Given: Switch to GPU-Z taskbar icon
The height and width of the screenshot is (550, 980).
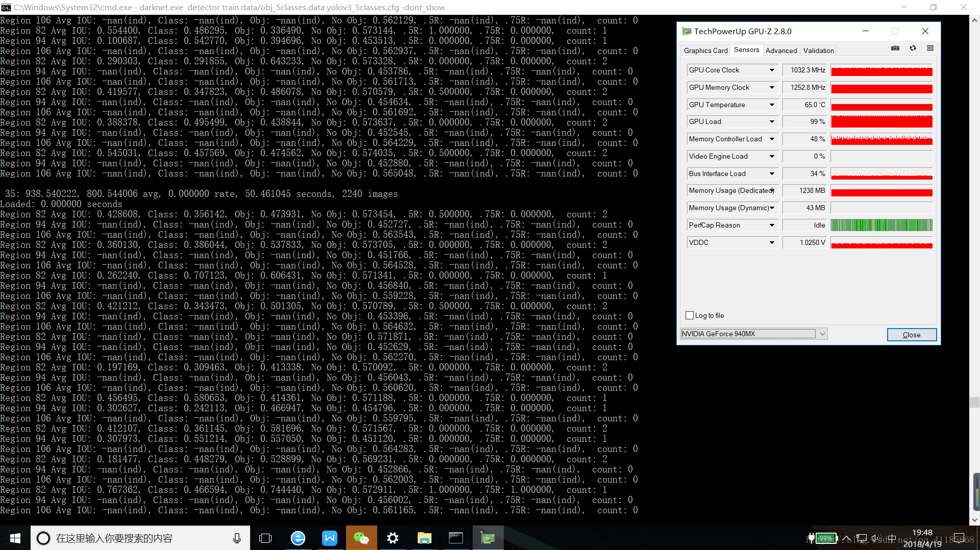Looking at the screenshot, I should (488, 538).
